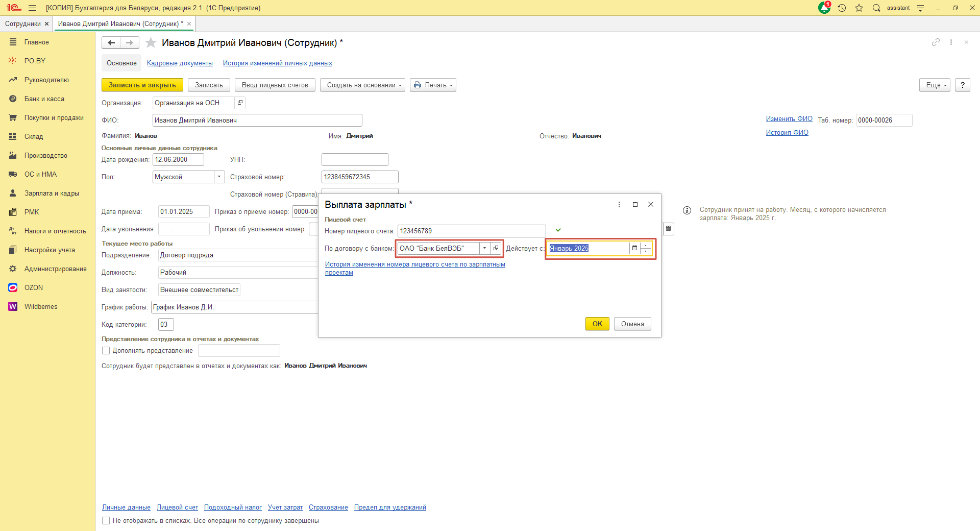
Task: Click the favorites star next to employee title
Action: coord(151,43)
